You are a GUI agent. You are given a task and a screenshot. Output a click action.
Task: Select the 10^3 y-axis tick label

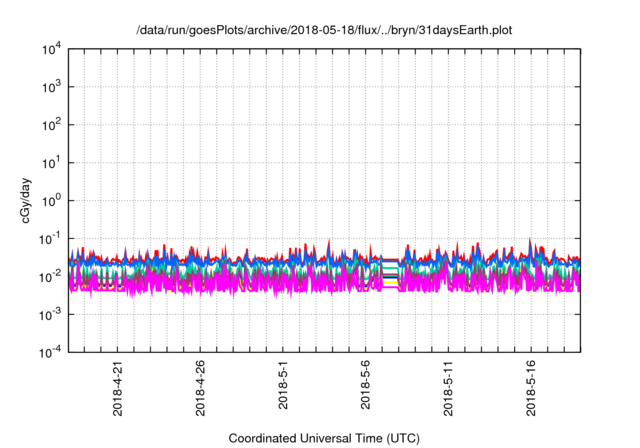tap(53, 87)
